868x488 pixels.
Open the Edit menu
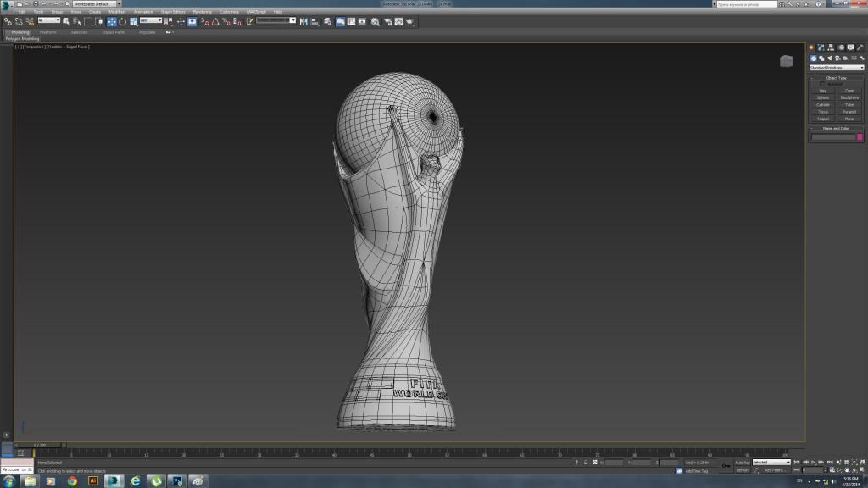(x=21, y=12)
